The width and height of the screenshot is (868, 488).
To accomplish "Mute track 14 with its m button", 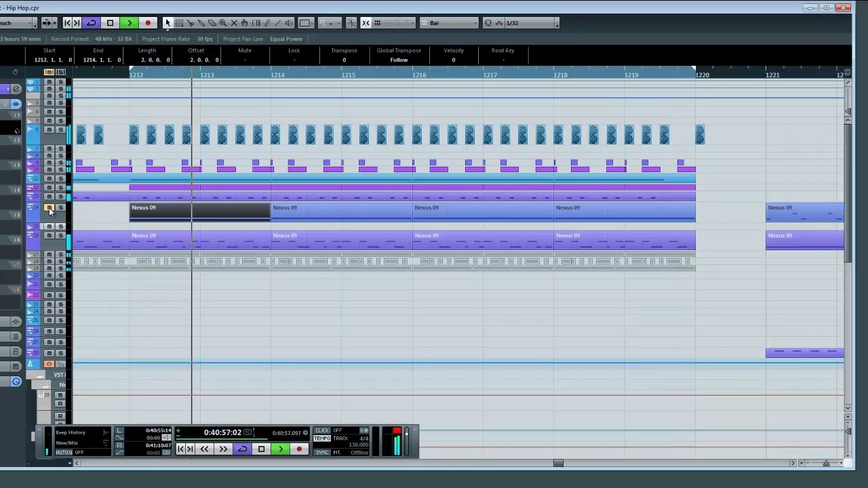I will (x=49, y=207).
